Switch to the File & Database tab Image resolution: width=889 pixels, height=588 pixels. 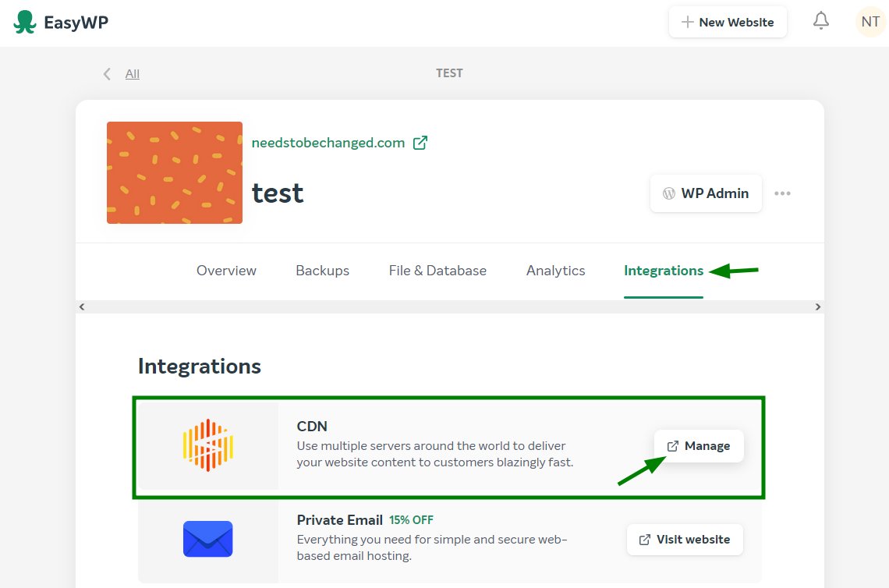pos(437,271)
